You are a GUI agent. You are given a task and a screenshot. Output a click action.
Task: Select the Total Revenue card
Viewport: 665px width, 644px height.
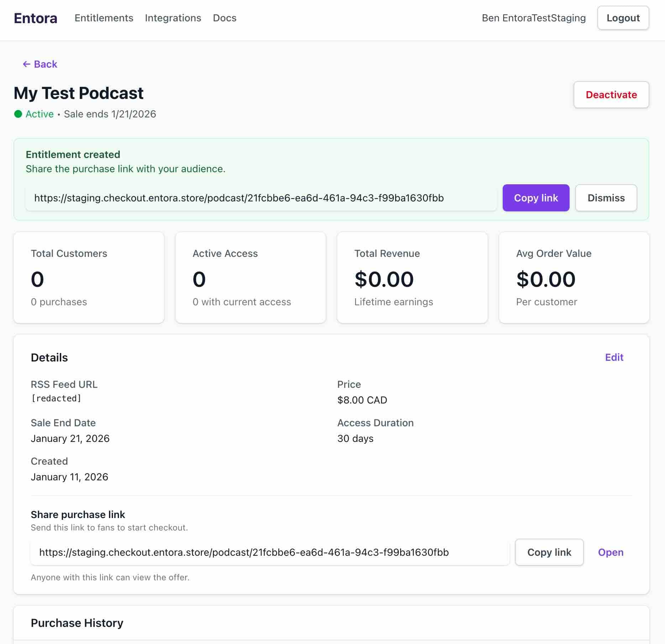[x=412, y=278]
